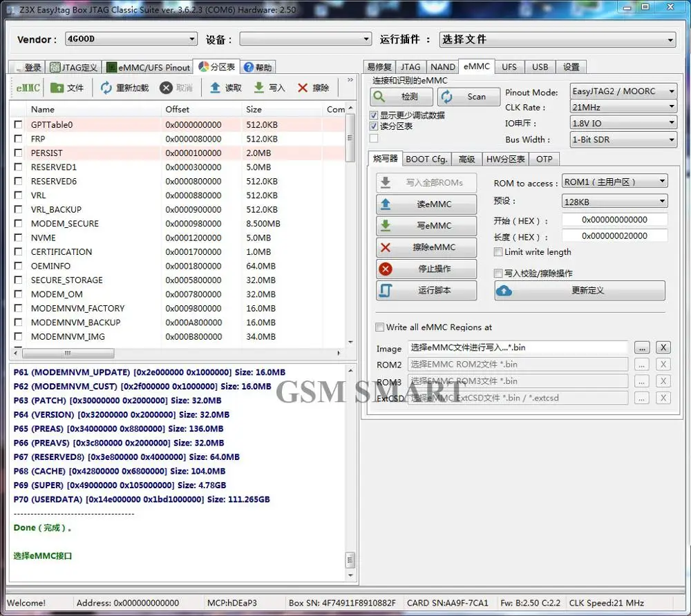Switch to the UFS tab
Image resolution: width=691 pixels, height=616 pixels.
tap(509, 67)
